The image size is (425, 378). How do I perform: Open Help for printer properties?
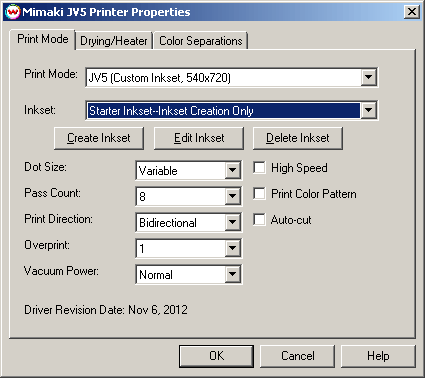point(378,356)
